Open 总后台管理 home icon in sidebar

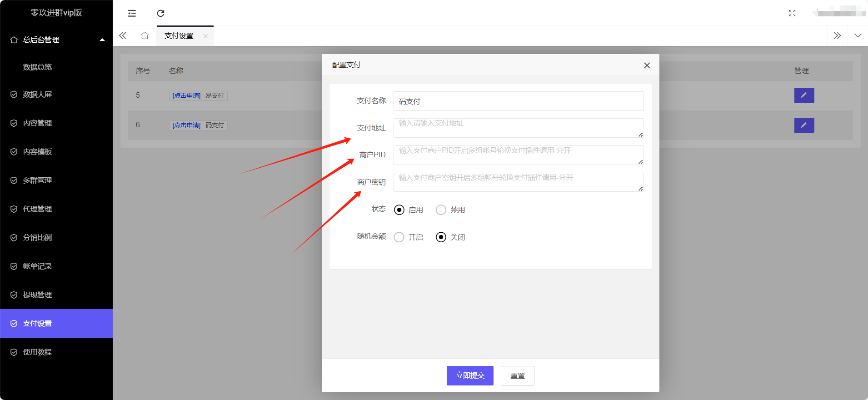click(14, 40)
